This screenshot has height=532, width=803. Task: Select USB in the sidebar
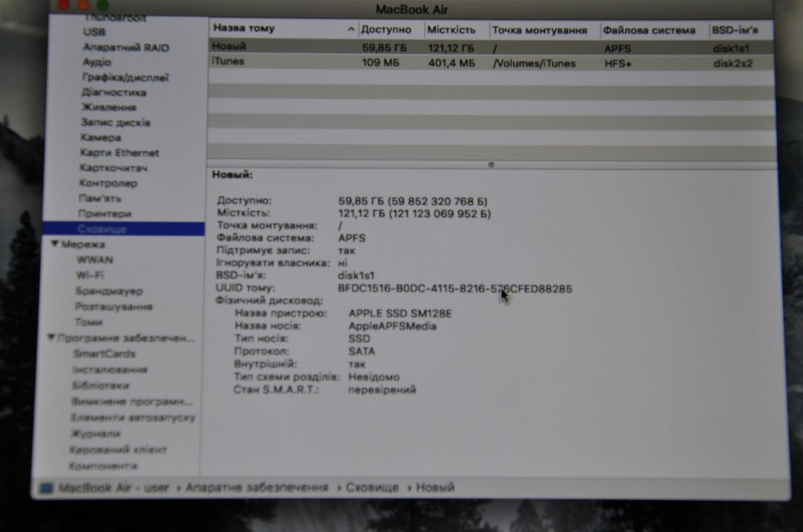pos(94,32)
